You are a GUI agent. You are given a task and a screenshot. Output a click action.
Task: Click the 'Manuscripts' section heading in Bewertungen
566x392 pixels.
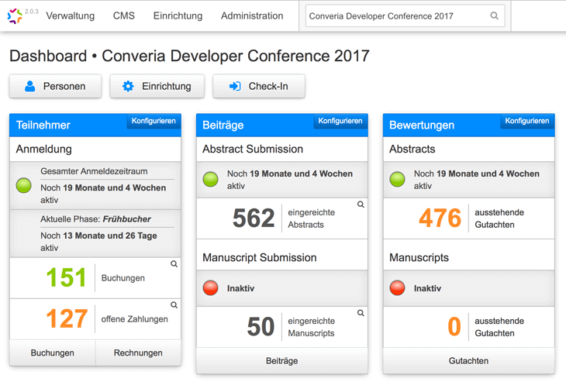419,257
